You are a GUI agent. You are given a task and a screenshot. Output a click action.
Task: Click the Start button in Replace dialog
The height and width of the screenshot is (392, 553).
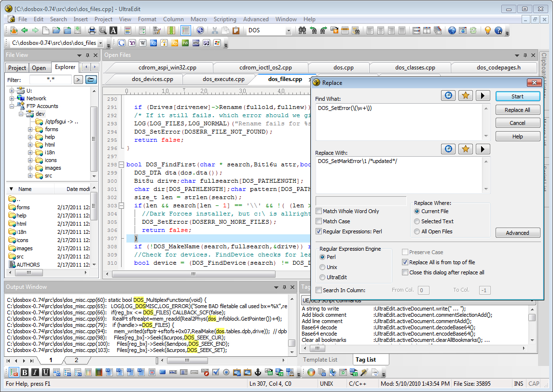click(518, 96)
